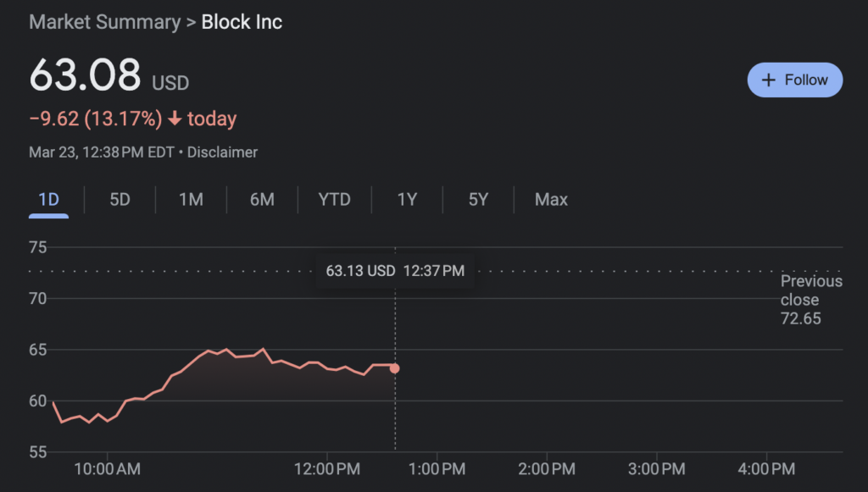Click the pink data point on chart
Screen dimensions: 868x492
point(394,368)
